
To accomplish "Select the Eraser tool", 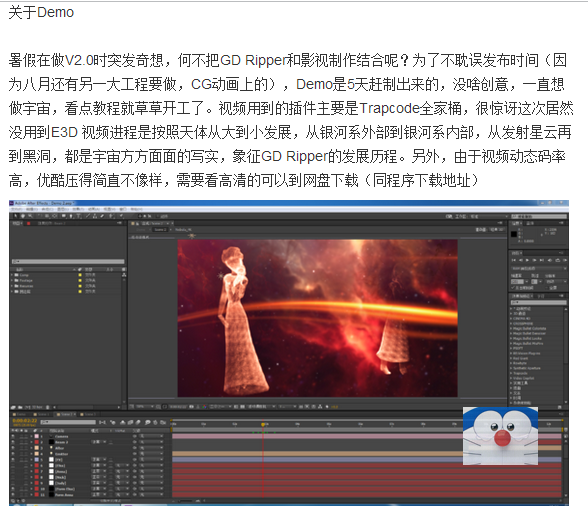I will pos(102,216).
